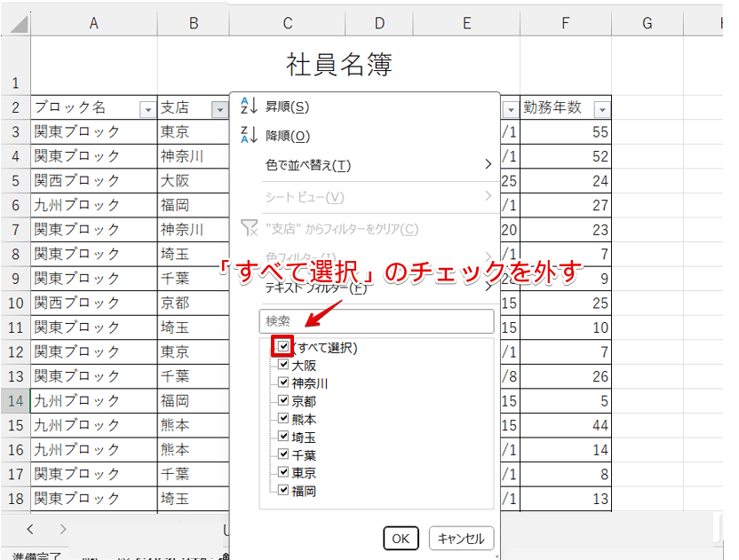Screen dimensions: 739x560
Task: Select column G header
Action: point(648,23)
